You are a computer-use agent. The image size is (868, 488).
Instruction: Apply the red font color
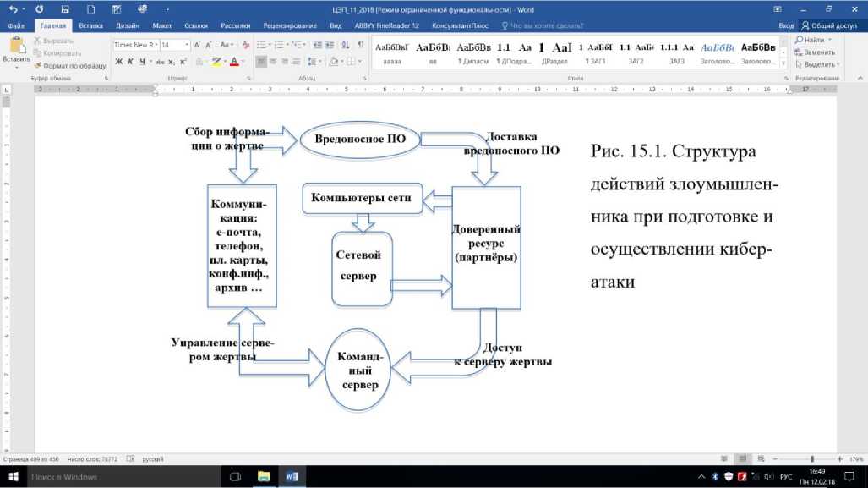coord(234,62)
